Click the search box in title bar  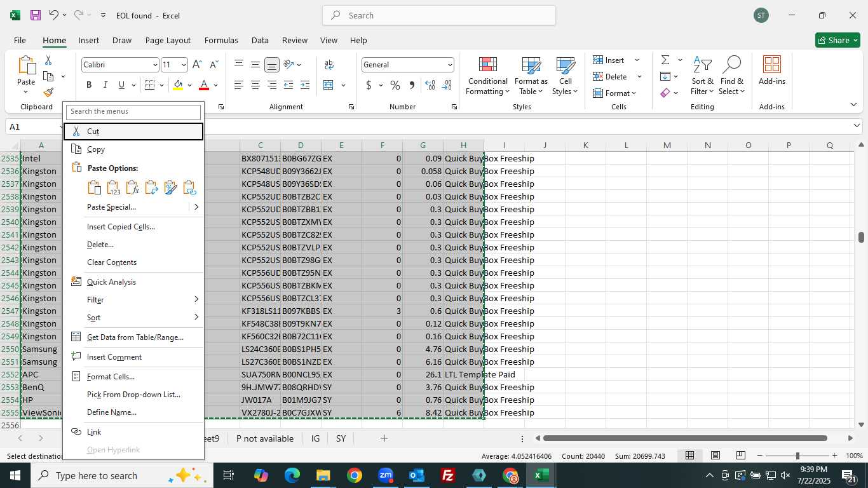click(x=439, y=15)
